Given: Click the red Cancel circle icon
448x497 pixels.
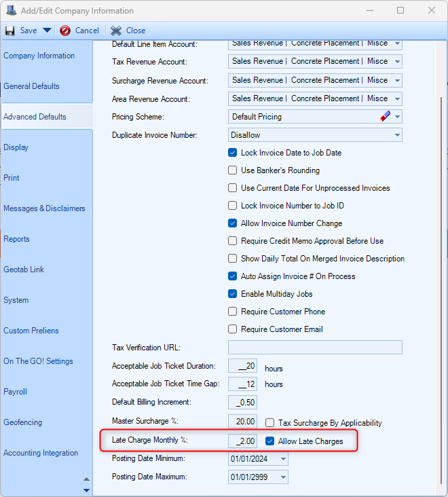Looking at the screenshot, I should click(65, 31).
